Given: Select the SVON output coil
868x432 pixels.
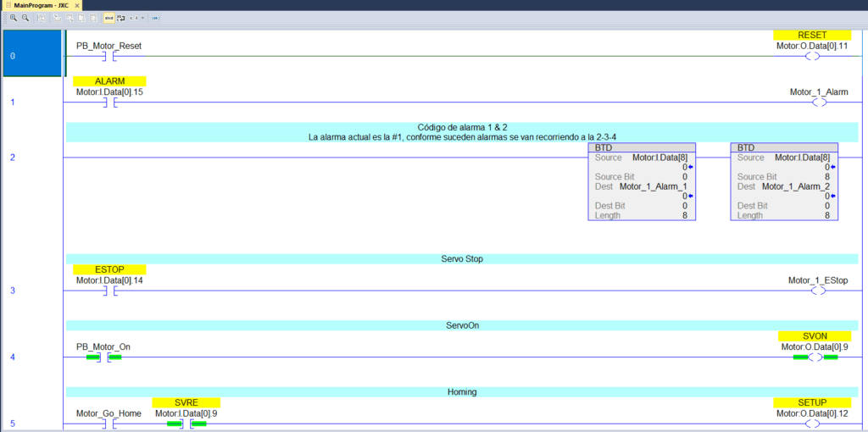Looking at the screenshot, I should (815, 357).
